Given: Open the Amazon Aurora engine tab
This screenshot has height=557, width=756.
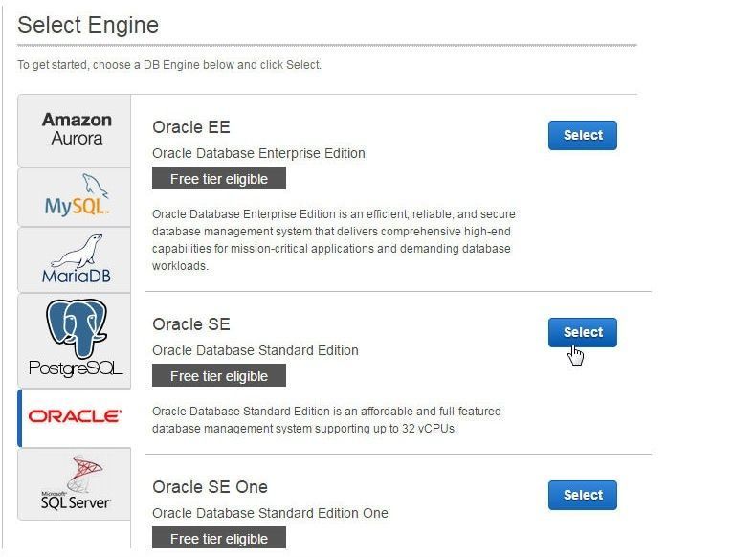Looking at the screenshot, I should click(75, 130).
